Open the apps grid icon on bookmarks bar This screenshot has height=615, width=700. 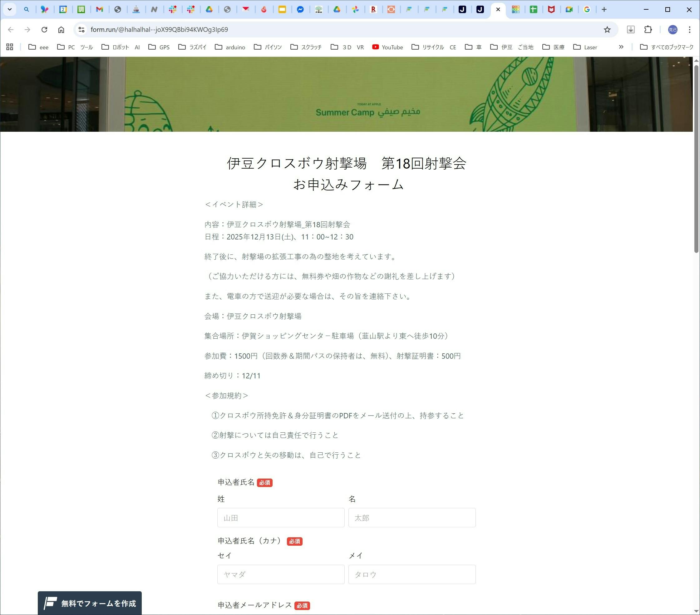[10, 47]
